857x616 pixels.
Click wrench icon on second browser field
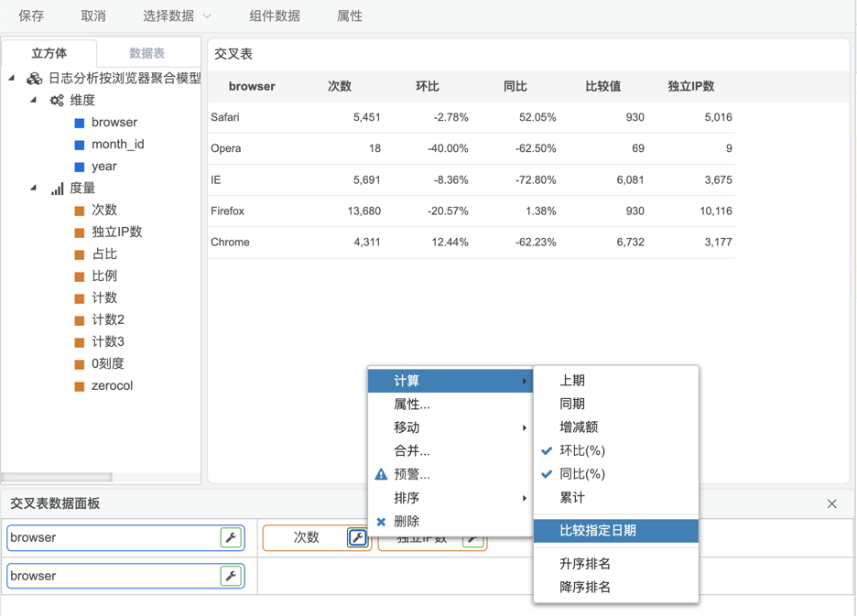[231, 577]
